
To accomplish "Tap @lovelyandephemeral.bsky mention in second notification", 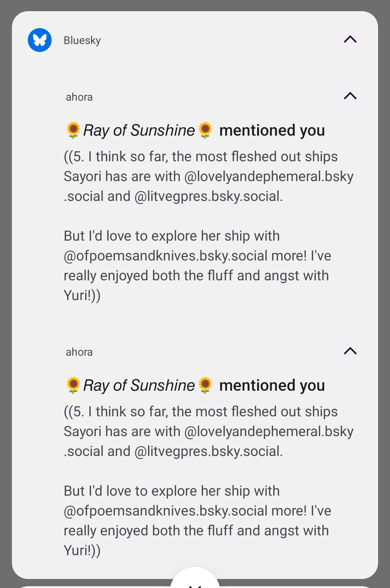I will (269, 431).
